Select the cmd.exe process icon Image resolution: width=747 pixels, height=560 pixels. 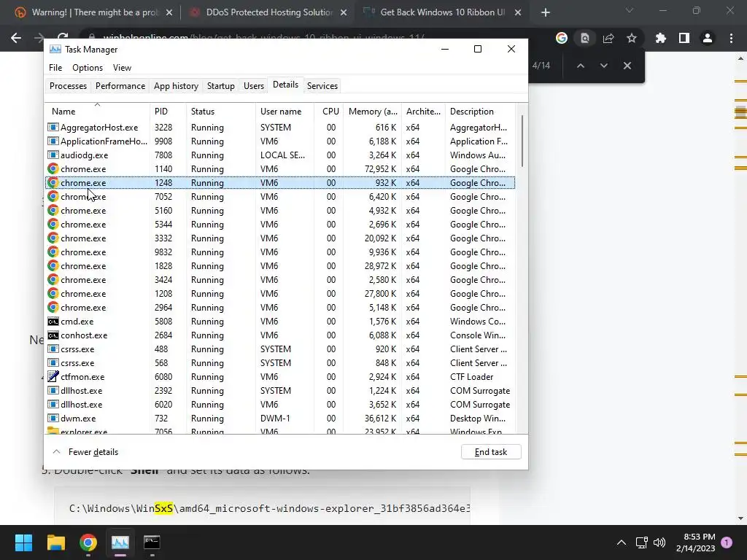(53, 321)
